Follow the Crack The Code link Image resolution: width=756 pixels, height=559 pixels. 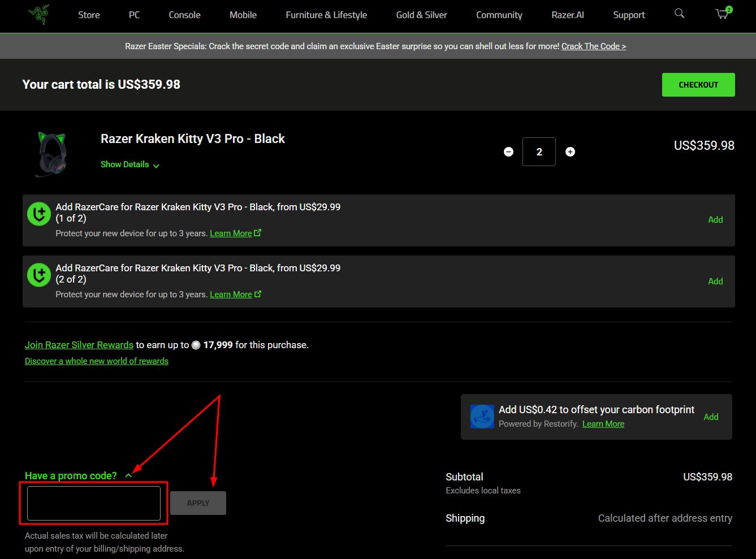pyautogui.click(x=594, y=46)
